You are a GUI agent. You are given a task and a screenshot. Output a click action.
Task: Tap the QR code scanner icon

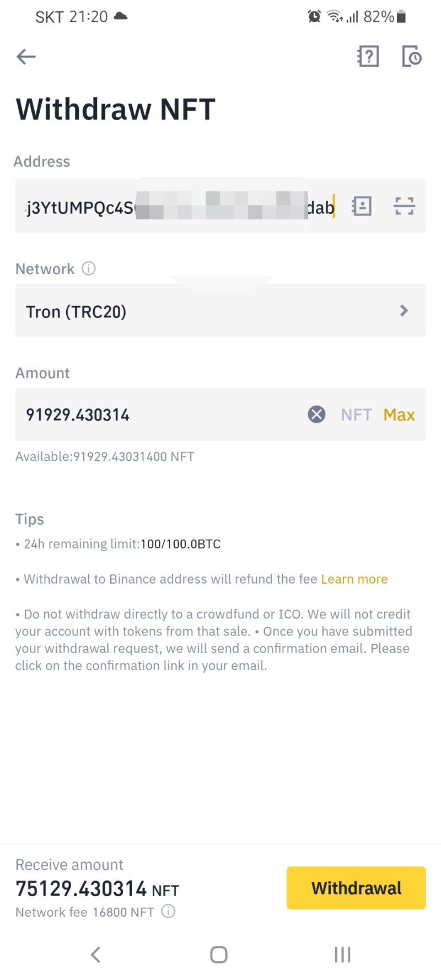click(404, 206)
